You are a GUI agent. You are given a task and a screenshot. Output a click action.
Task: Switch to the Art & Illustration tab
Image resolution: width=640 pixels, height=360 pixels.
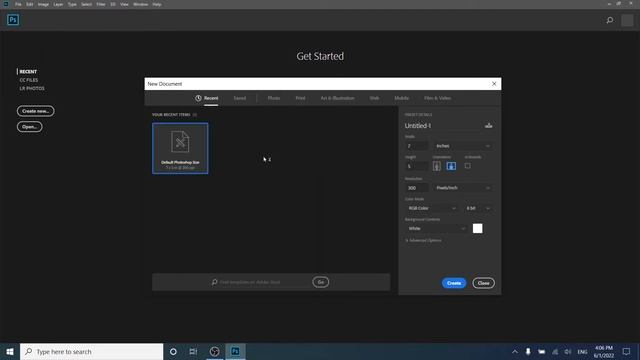point(338,98)
